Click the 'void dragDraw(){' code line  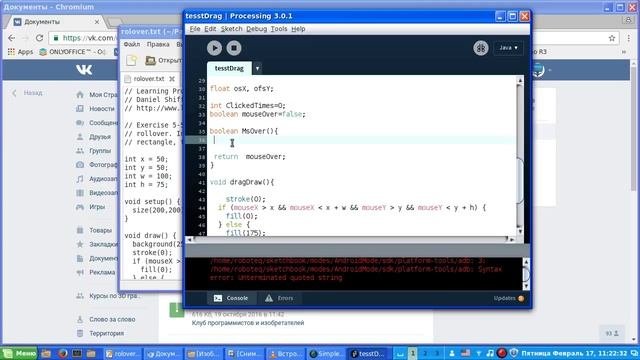coord(242,182)
